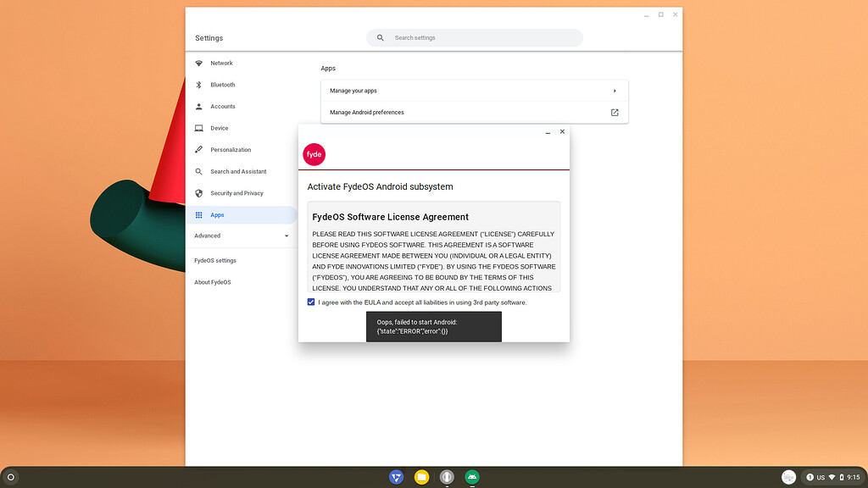Click the external link icon for Android preferences

(615, 113)
